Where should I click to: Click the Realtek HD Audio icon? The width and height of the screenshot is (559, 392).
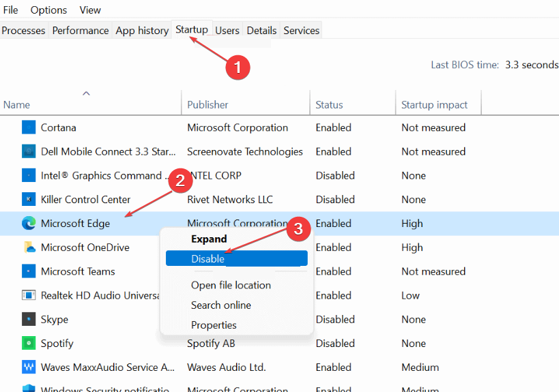pyautogui.click(x=29, y=295)
